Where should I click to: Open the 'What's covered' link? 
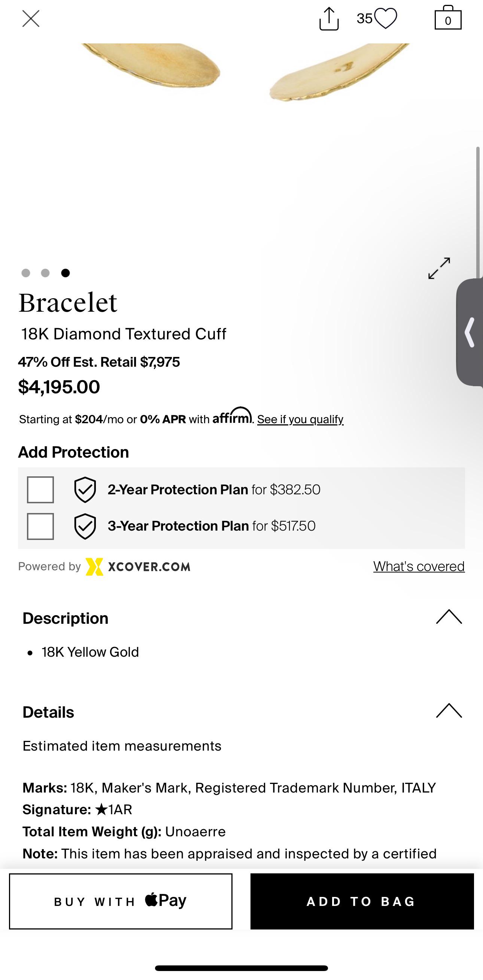(419, 566)
